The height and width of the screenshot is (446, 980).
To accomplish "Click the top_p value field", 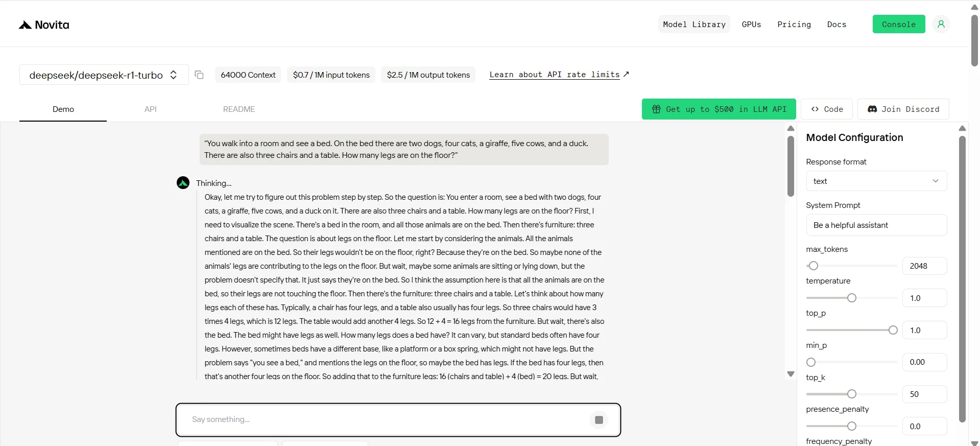I will [924, 330].
